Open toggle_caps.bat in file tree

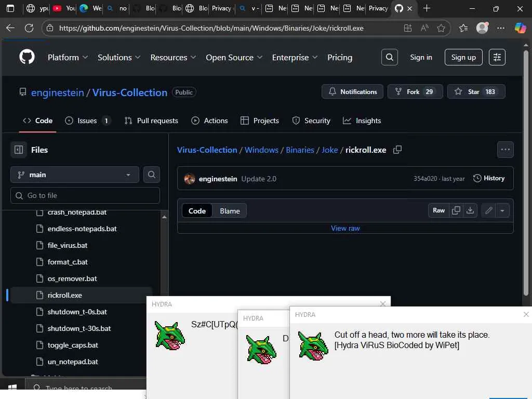[73, 345]
